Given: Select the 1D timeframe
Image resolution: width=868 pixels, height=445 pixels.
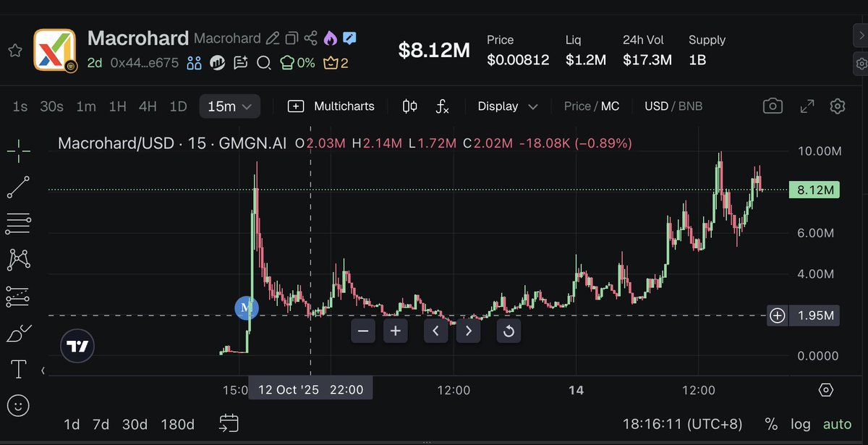Looking at the screenshot, I should click(178, 106).
